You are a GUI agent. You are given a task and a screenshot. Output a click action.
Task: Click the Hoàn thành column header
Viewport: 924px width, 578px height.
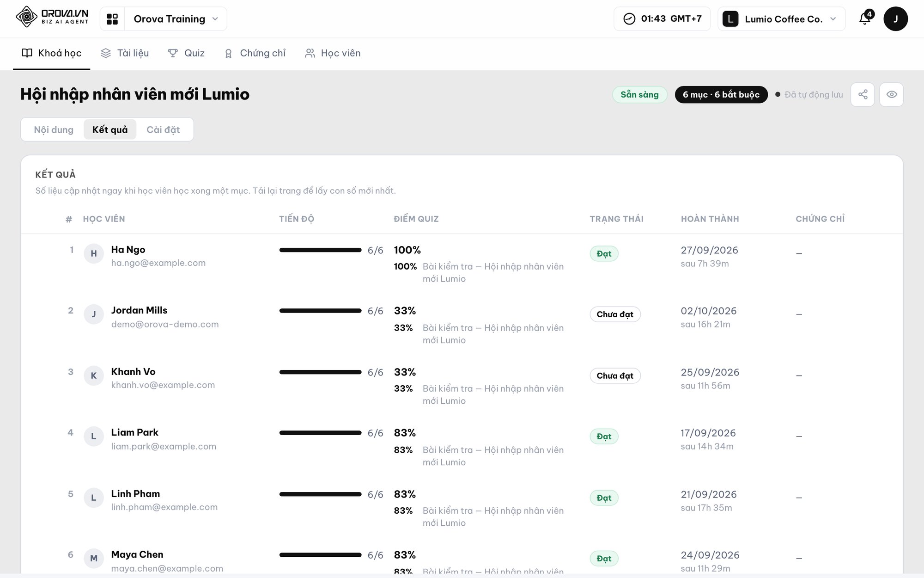coord(710,219)
